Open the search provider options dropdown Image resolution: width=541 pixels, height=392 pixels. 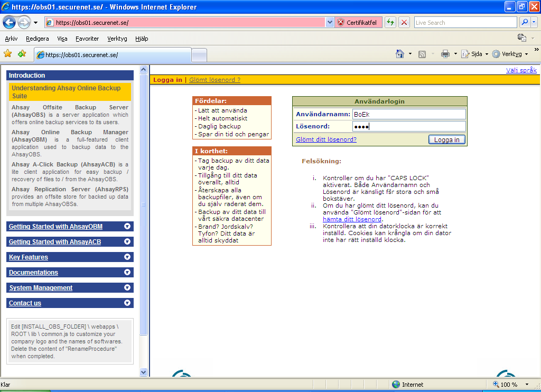pos(534,22)
